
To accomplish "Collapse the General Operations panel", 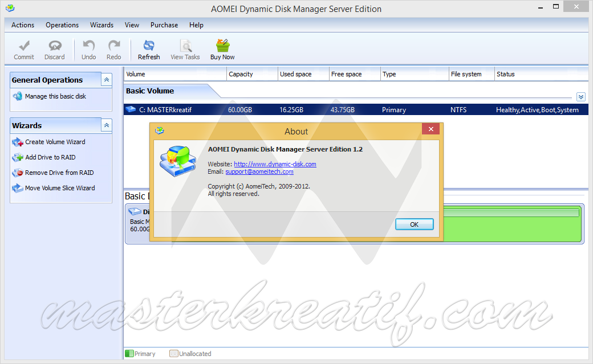I will 107,80.
